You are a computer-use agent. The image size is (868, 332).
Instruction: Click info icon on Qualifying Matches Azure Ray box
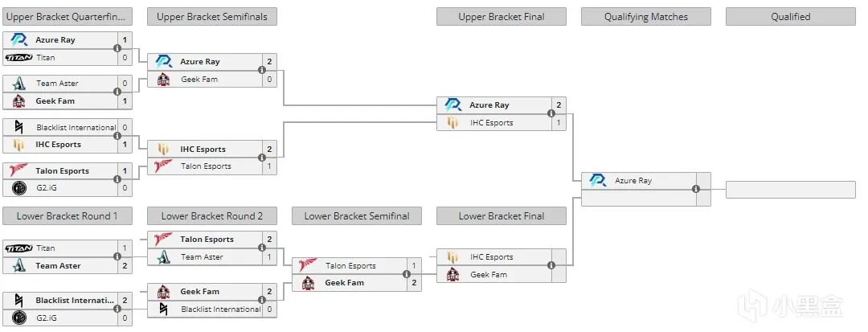click(x=696, y=189)
